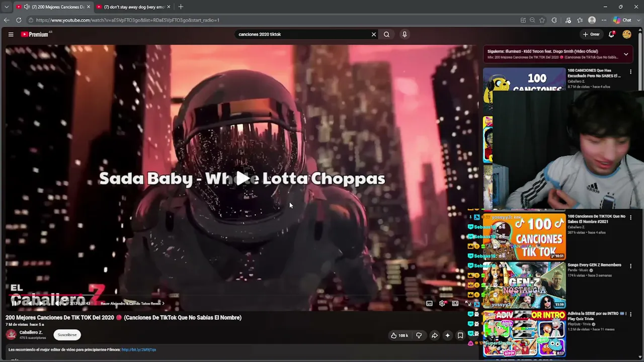Open the Caballero Z. channel name

point(31,332)
